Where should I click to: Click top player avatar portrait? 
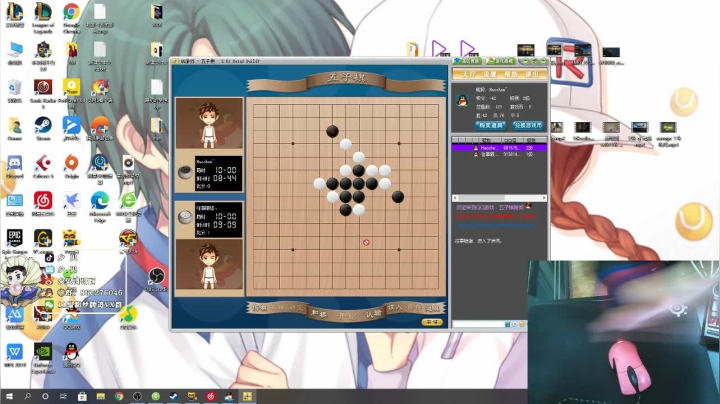[209, 123]
